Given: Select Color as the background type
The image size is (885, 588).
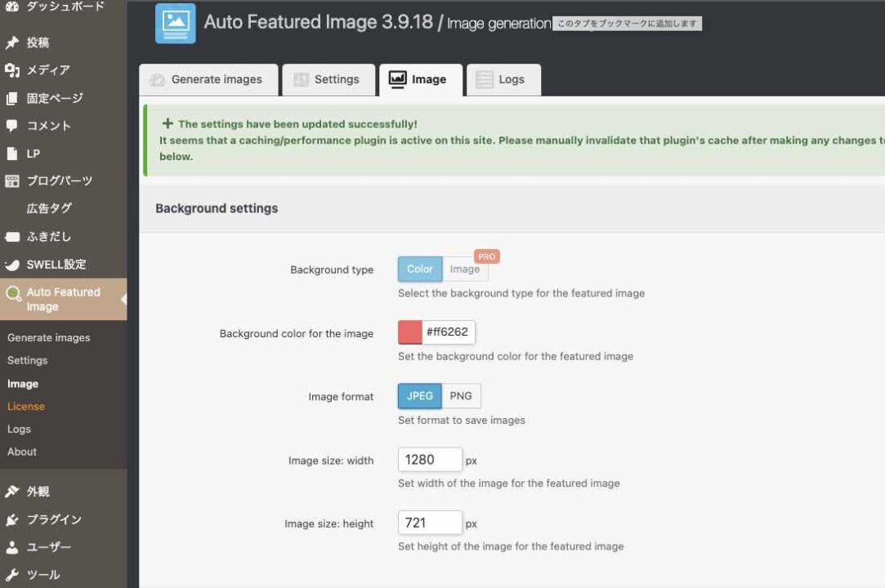Looking at the screenshot, I should (x=420, y=269).
